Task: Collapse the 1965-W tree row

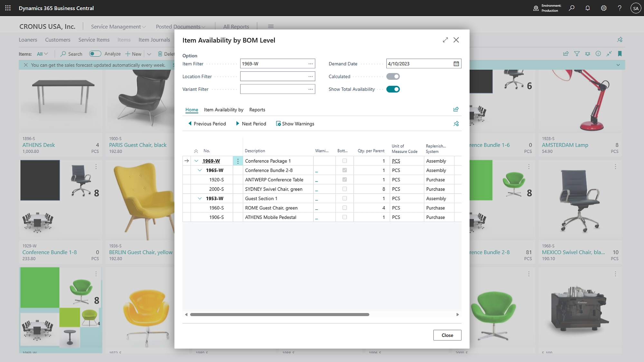Action: pos(200,170)
